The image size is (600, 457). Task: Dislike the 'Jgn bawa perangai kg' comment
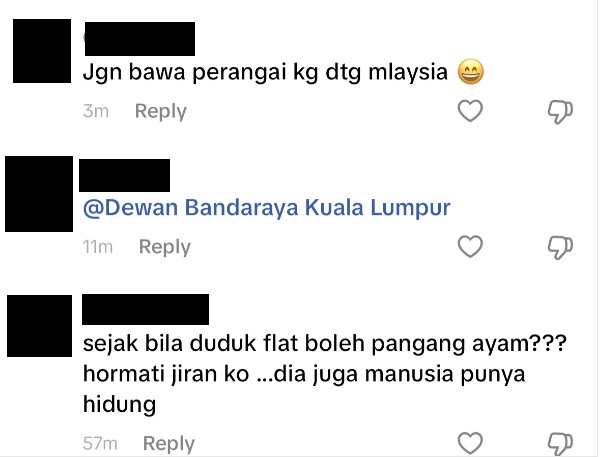coord(560,112)
